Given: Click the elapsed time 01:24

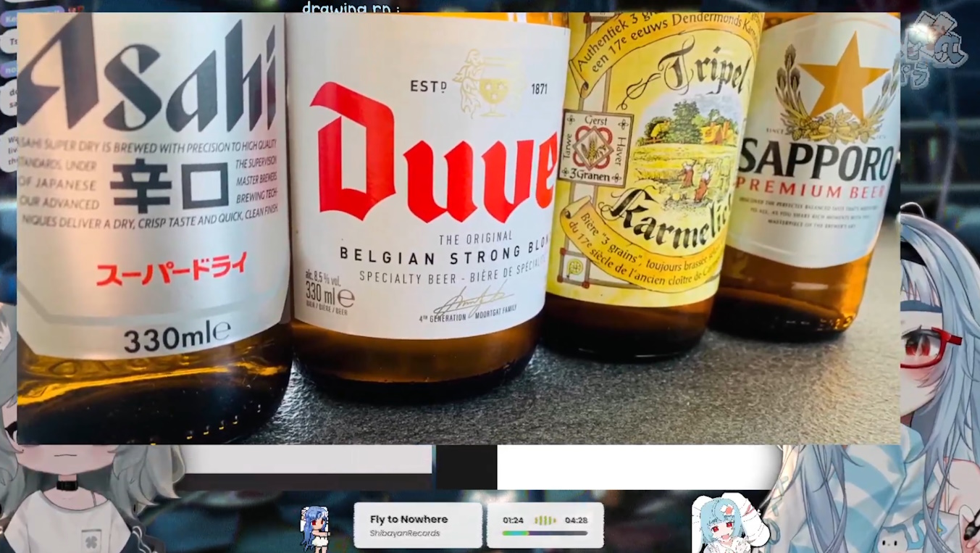Looking at the screenshot, I should (x=513, y=520).
